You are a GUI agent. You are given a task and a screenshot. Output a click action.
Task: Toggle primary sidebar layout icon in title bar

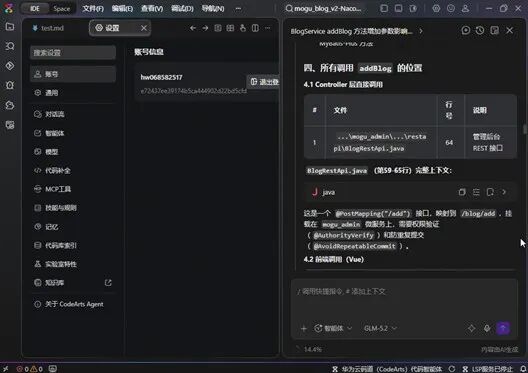384,8
